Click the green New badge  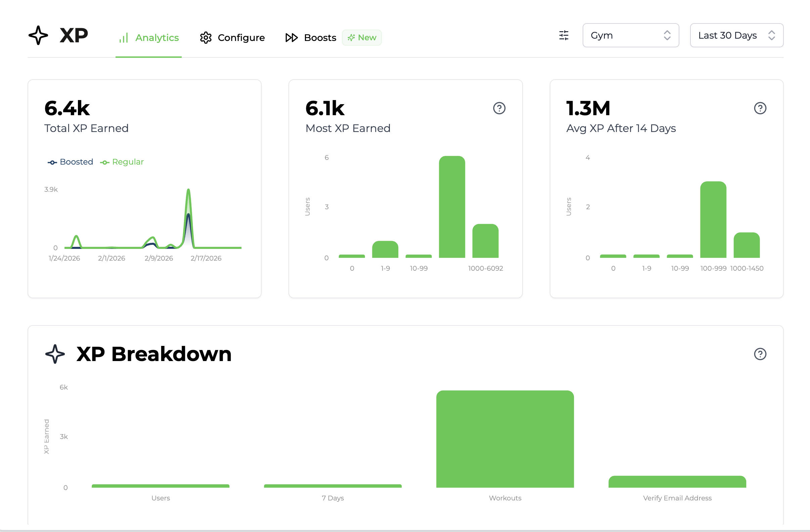361,37
